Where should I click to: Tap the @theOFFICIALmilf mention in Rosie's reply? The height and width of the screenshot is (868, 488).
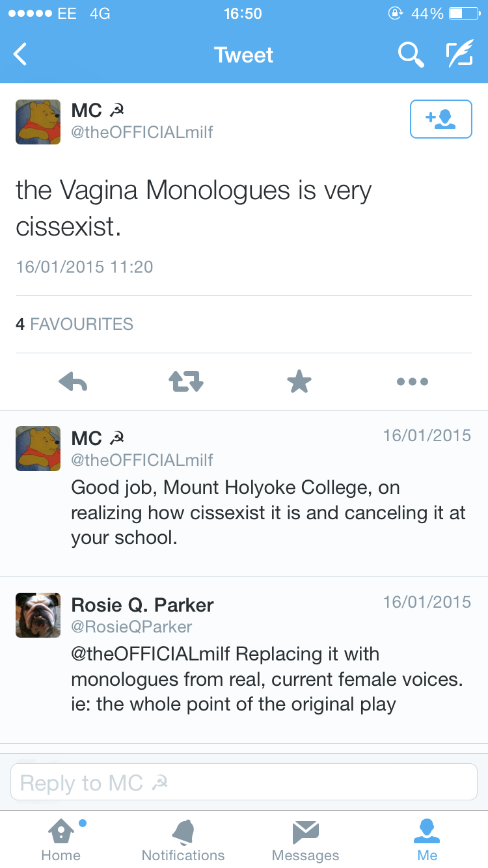tap(150, 653)
